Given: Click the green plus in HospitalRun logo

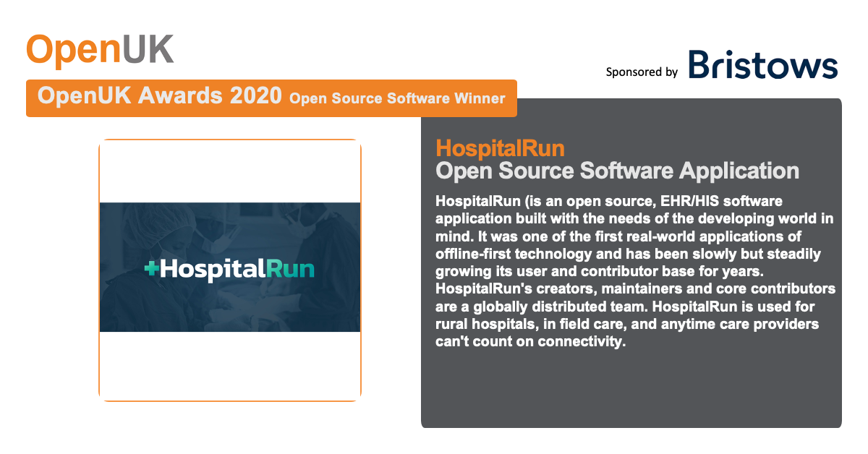Looking at the screenshot, I should (151, 268).
